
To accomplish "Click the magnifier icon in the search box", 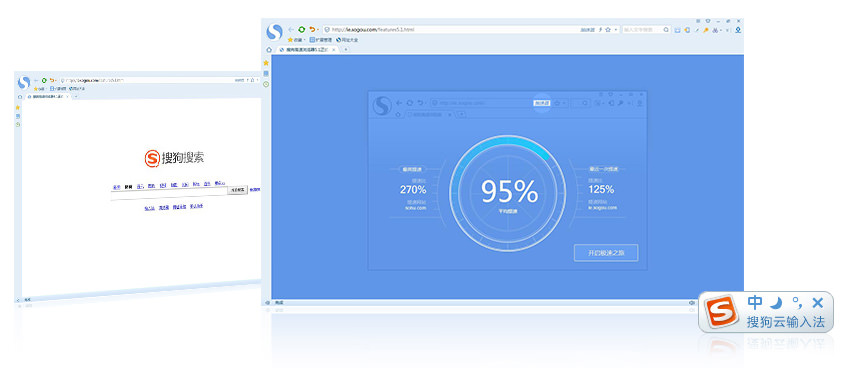I will coord(666,29).
